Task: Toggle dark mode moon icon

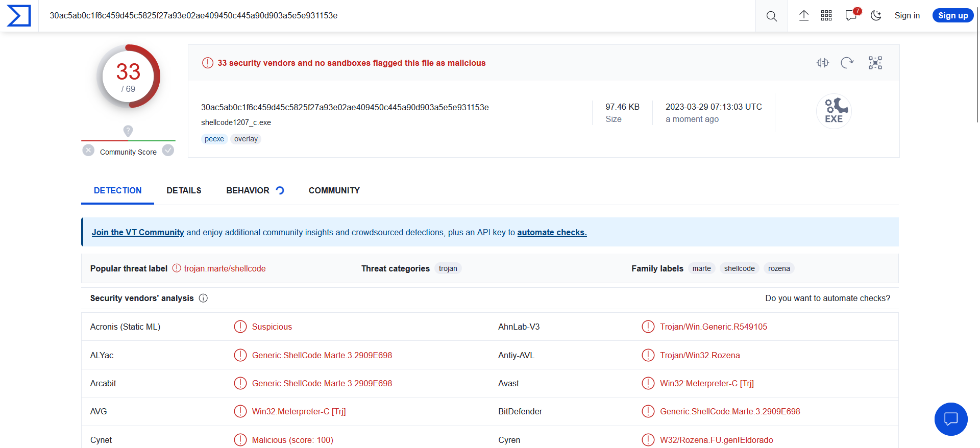Action: tap(876, 15)
